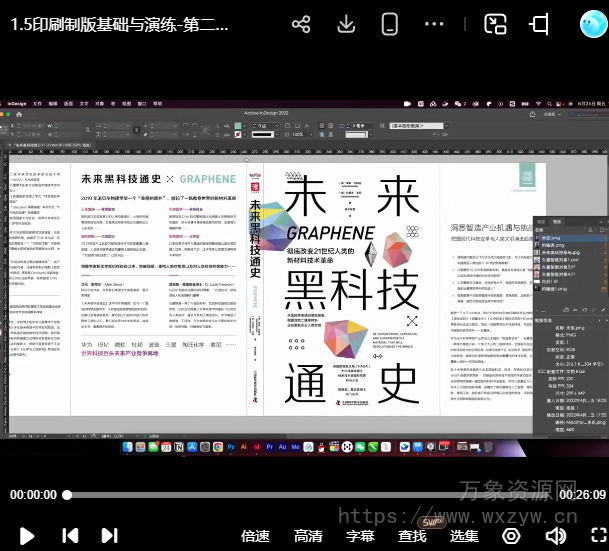Click the video progress bar handle
609x551 pixels.
pos(67,494)
